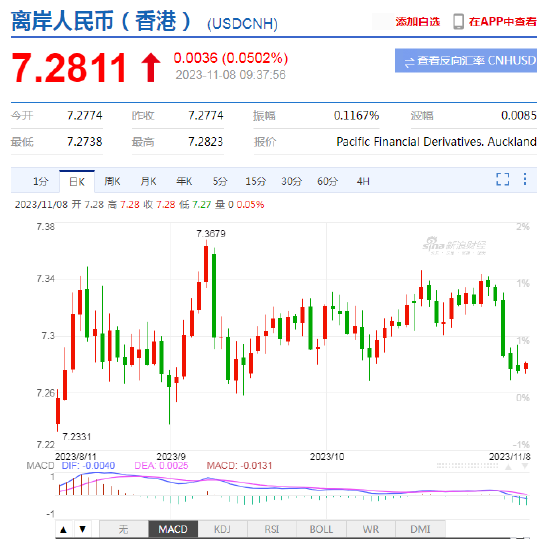Click the 最高 value 7.2823
This screenshot has height=539, width=550.
206,142
